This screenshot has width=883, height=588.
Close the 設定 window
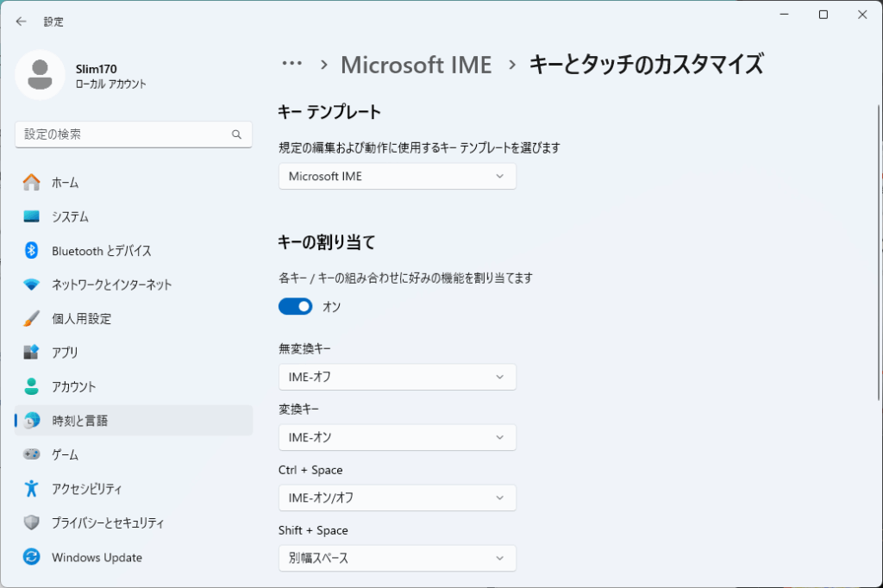[862, 15]
